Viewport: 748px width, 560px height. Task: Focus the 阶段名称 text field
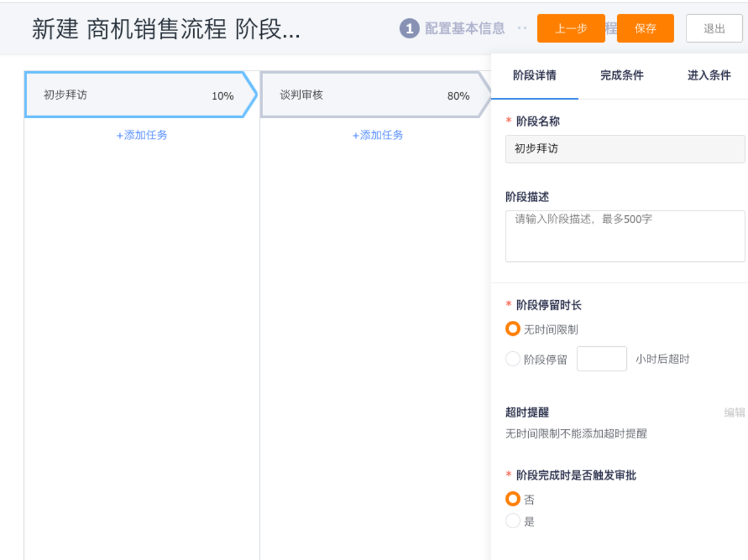pos(625,148)
